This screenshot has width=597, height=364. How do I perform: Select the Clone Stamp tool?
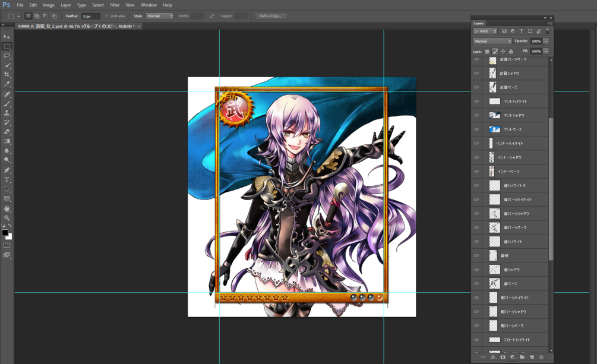tap(7, 113)
